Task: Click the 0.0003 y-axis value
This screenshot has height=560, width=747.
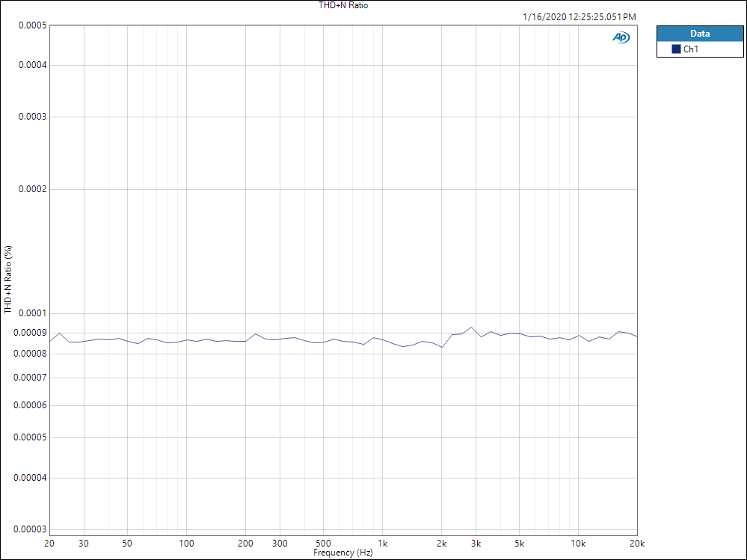Action: coord(33,117)
